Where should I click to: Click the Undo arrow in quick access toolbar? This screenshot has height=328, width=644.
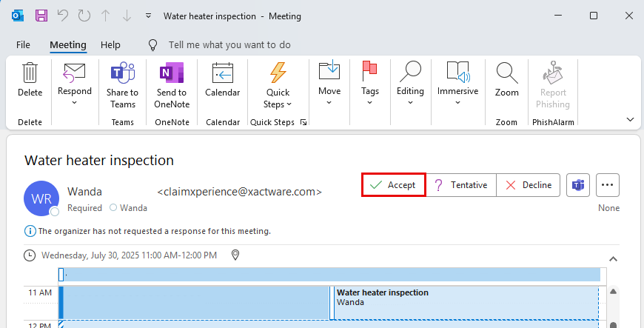pyautogui.click(x=63, y=16)
